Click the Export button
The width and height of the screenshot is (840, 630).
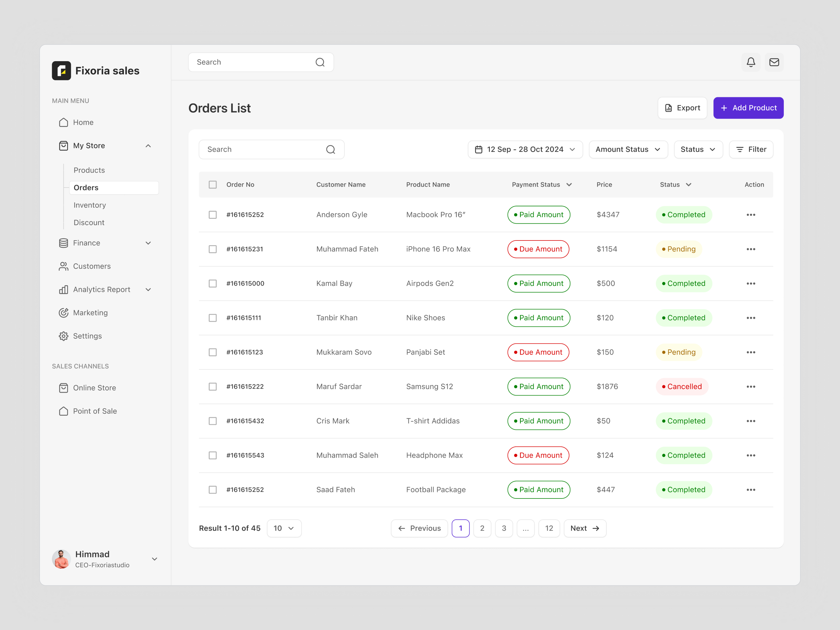(x=682, y=108)
